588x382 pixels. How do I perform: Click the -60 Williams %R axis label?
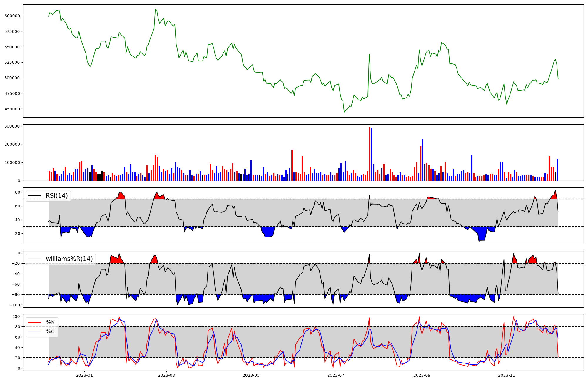[x=16, y=284]
